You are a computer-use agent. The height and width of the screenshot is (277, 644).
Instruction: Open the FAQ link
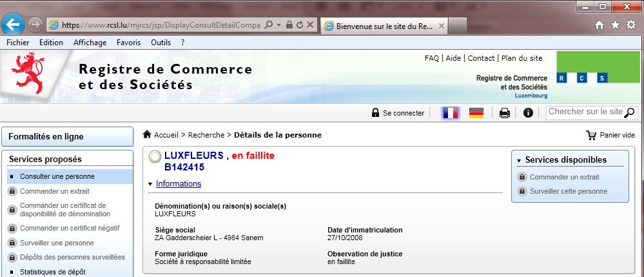click(x=431, y=58)
